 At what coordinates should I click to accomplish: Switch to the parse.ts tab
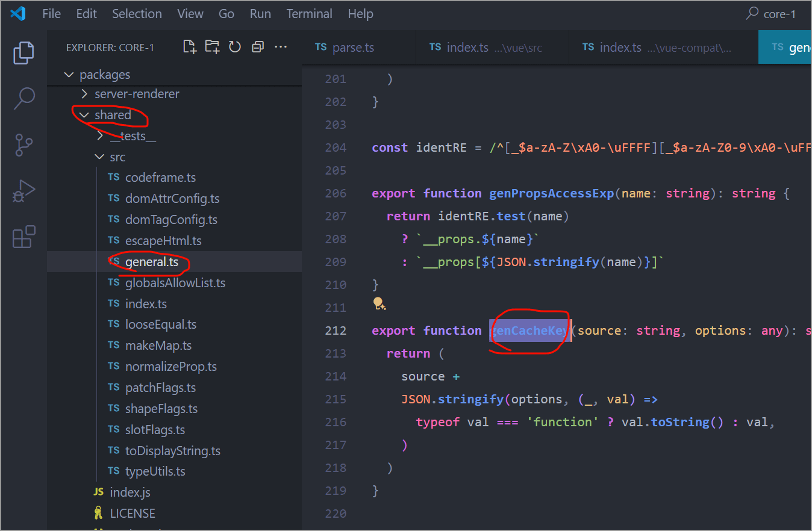click(359, 48)
